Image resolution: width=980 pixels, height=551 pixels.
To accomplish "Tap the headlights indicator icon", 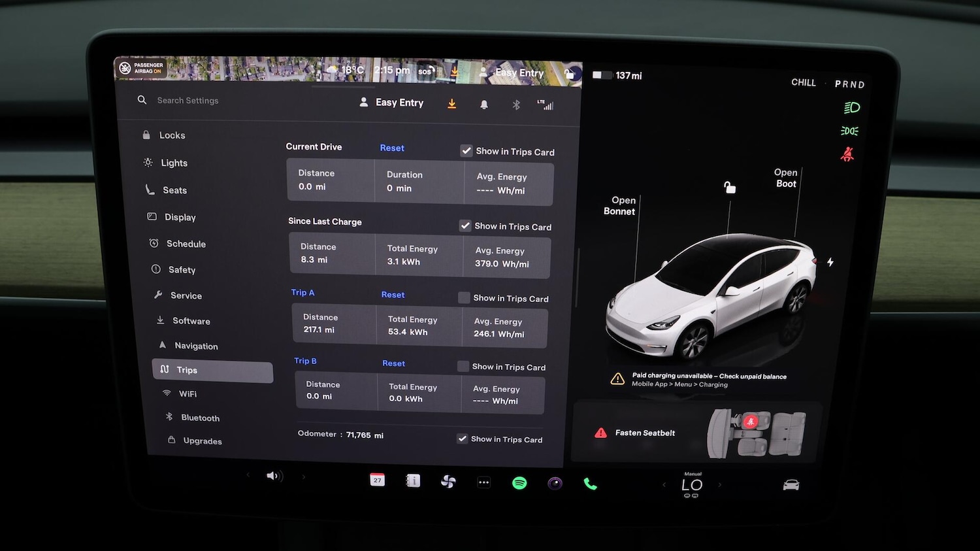I will coord(852,108).
